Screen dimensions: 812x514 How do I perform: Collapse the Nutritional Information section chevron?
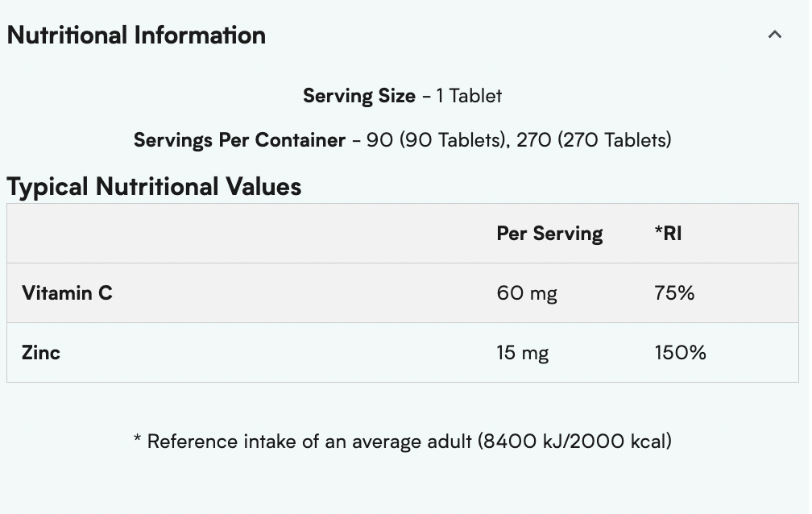(775, 35)
